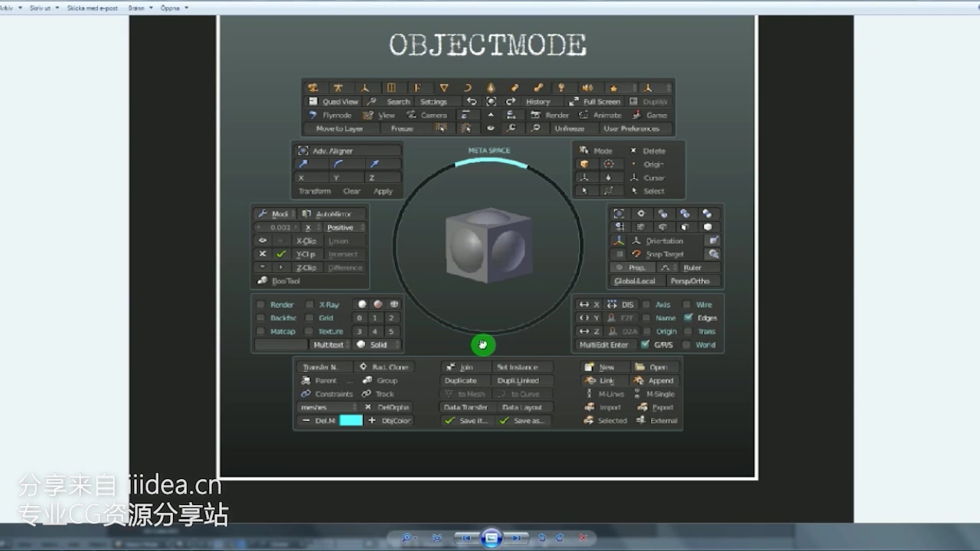
Task: Click the BoolTool icon
Action: pos(263,281)
